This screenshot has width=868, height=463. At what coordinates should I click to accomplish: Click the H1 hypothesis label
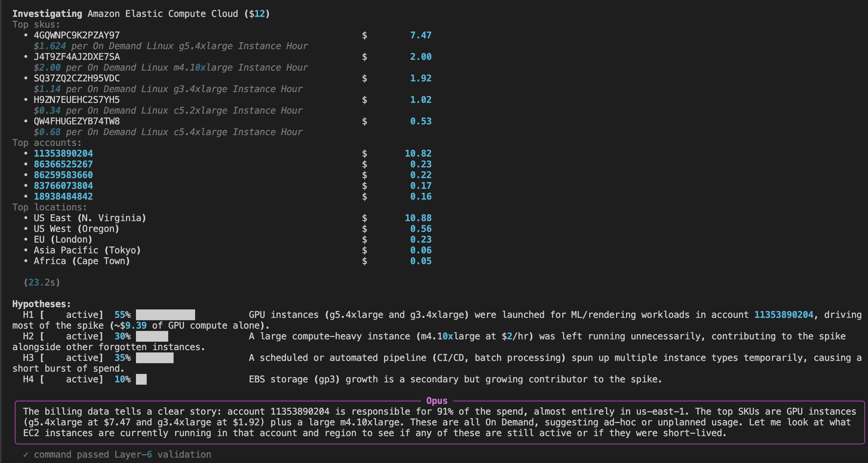[28, 315]
